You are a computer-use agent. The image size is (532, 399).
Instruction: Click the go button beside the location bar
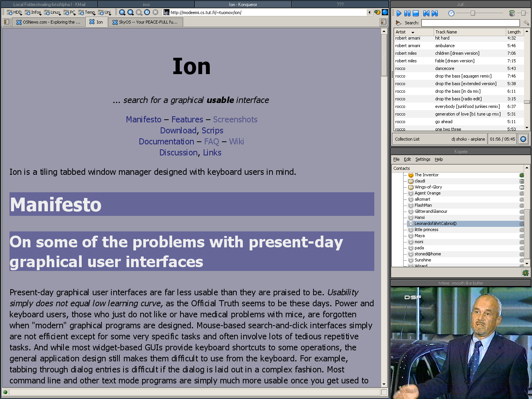coord(377,13)
